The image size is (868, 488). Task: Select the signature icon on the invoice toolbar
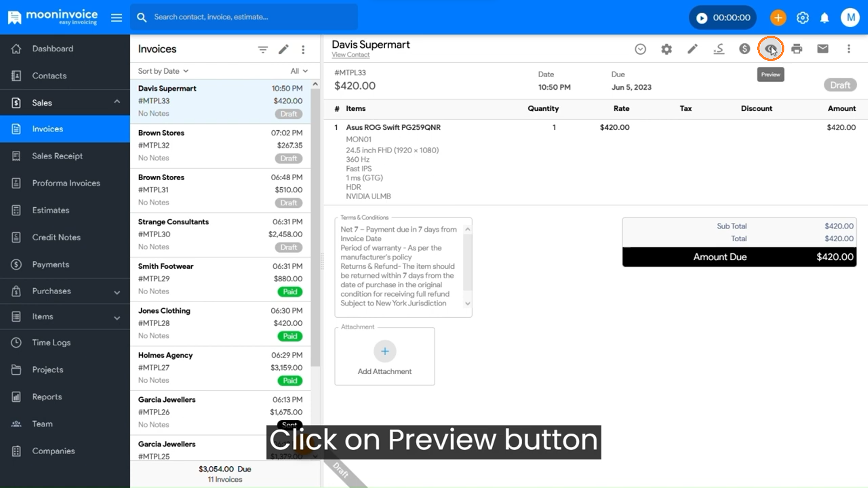point(718,49)
